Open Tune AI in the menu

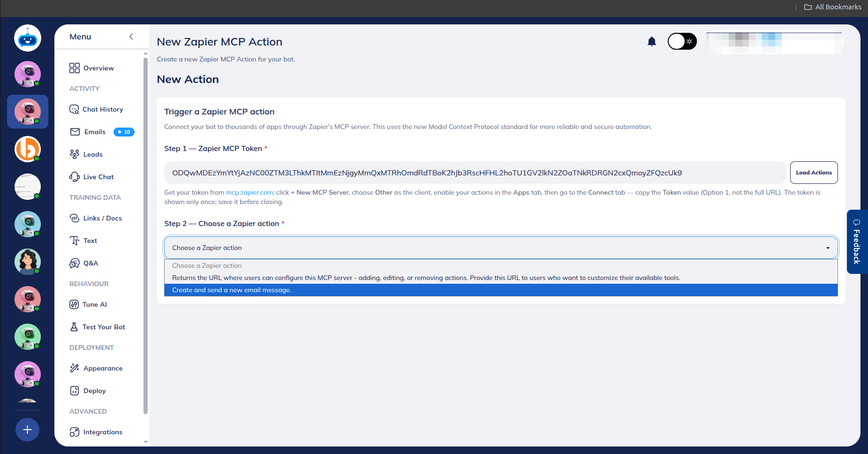tap(95, 304)
